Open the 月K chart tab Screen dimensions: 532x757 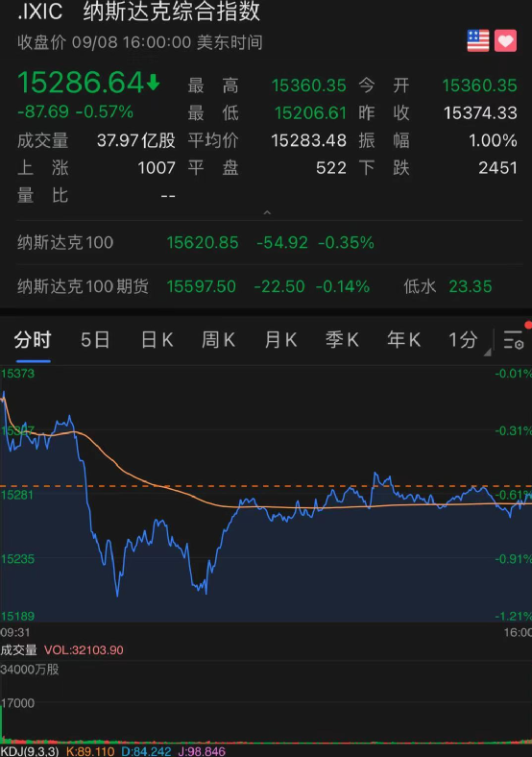pyautogui.click(x=280, y=340)
